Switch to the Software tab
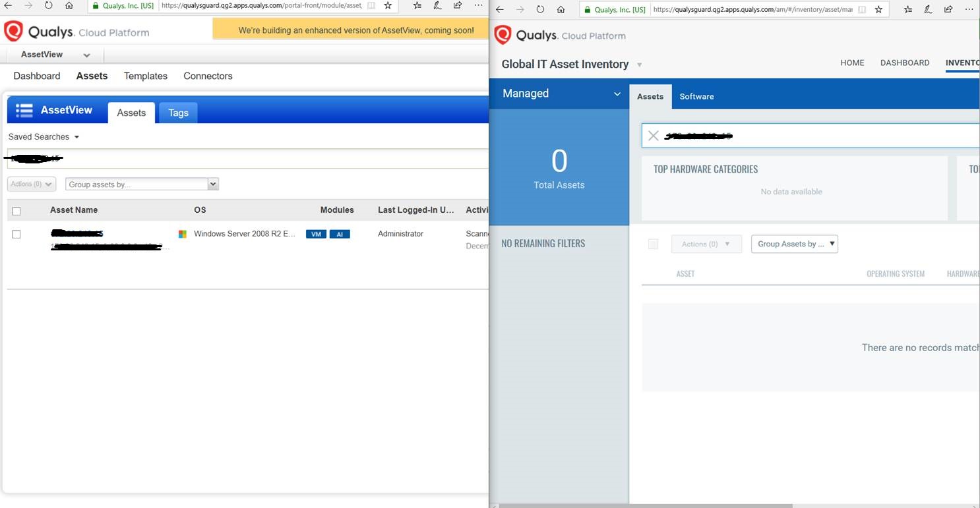This screenshot has width=980, height=508. (x=696, y=96)
